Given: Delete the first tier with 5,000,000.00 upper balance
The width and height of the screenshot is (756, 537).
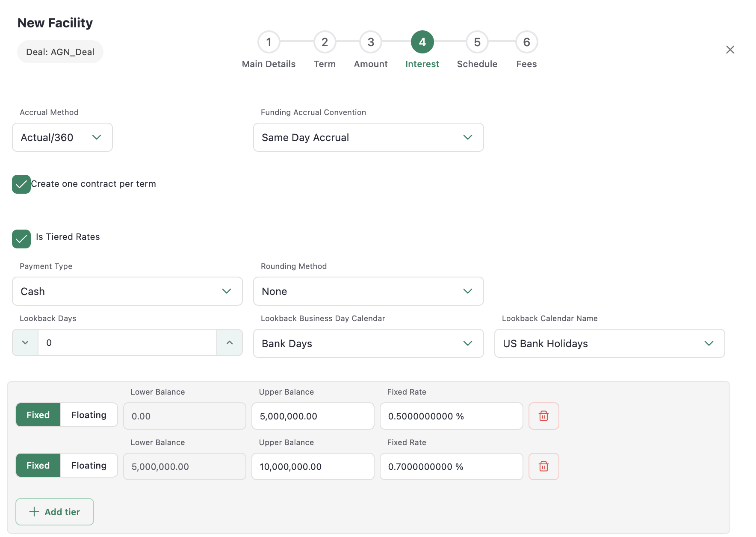Looking at the screenshot, I should point(543,416).
